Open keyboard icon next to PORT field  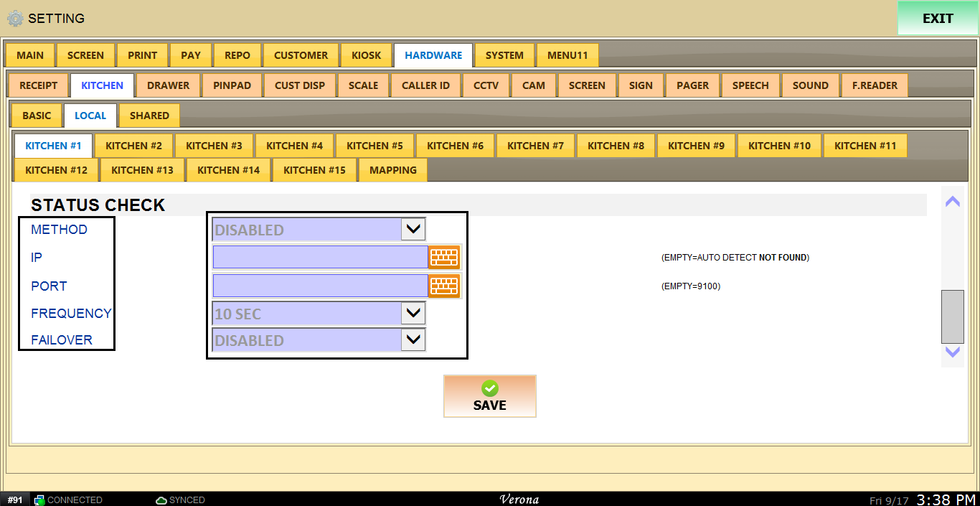click(444, 286)
